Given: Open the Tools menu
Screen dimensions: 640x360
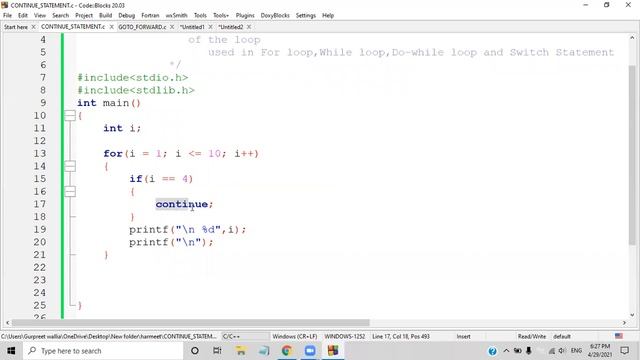Looking at the screenshot, I should pos(200,15).
